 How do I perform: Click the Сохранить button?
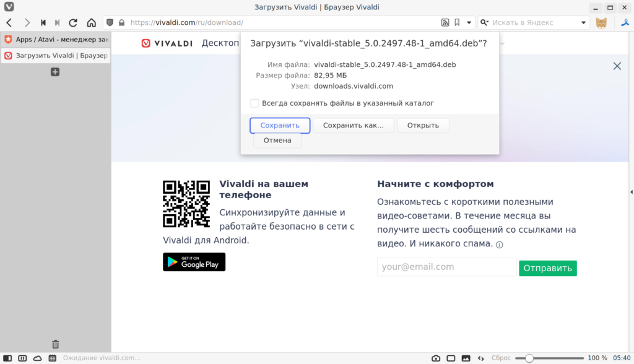pyautogui.click(x=280, y=126)
